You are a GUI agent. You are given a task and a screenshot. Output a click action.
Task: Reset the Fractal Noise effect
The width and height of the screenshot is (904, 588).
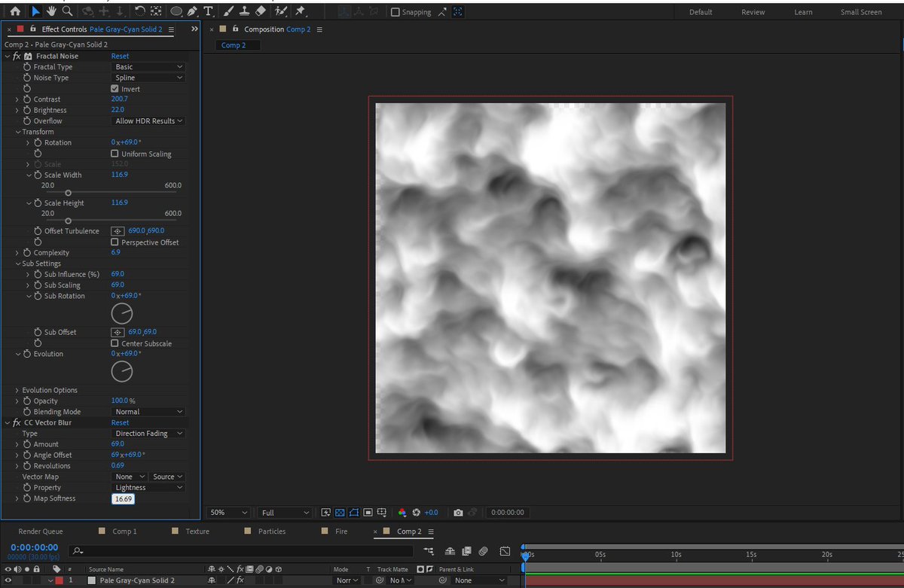tap(120, 56)
